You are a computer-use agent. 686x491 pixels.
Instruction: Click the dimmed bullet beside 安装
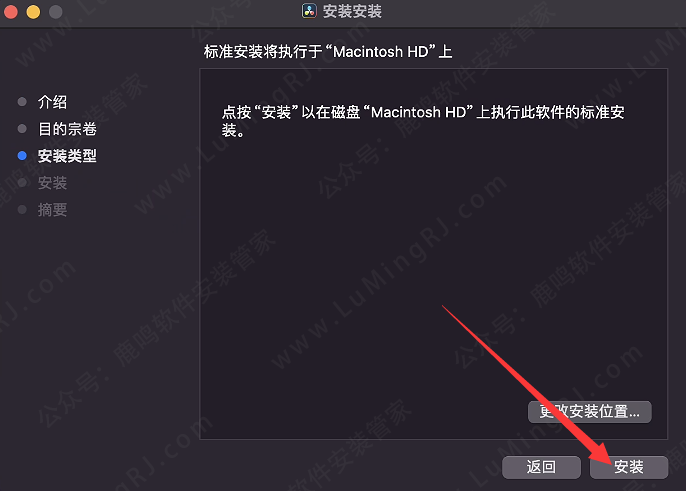click(22, 183)
